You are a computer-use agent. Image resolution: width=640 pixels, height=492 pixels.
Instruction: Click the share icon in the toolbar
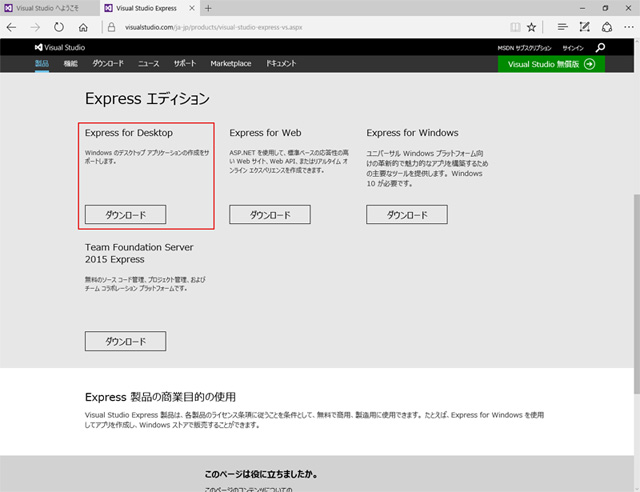click(x=607, y=27)
